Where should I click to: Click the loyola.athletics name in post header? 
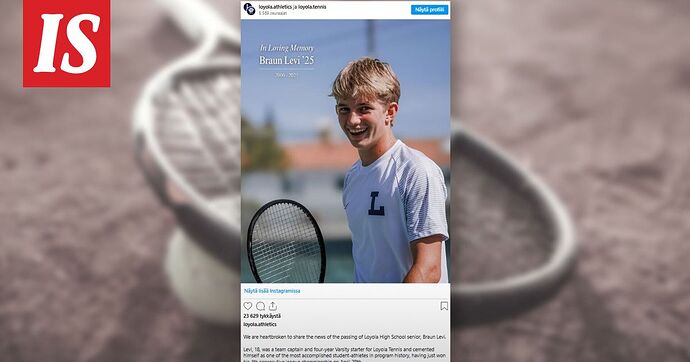[275, 7]
